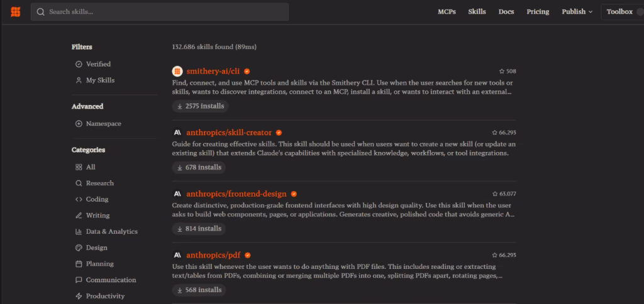Click the verified badge next to skill-creator

click(x=279, y=133)
